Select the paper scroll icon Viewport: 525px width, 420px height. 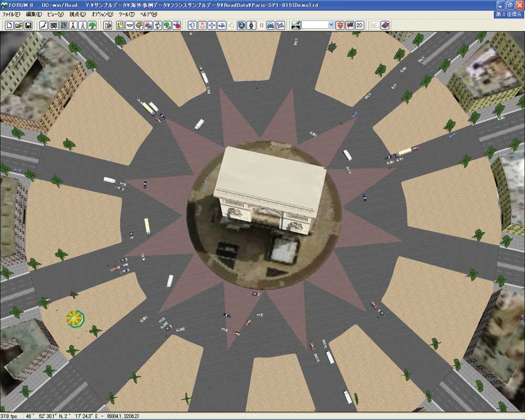(157, 25)
